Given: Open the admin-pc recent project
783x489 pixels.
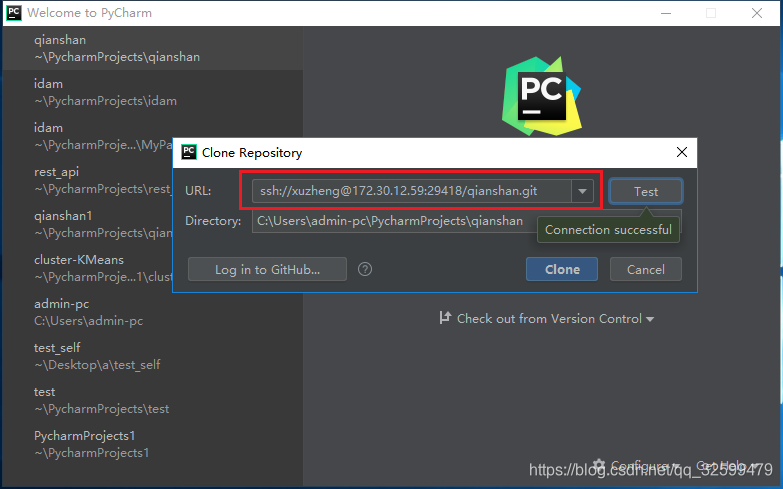Looking at the screenshot, I should 152,312.
